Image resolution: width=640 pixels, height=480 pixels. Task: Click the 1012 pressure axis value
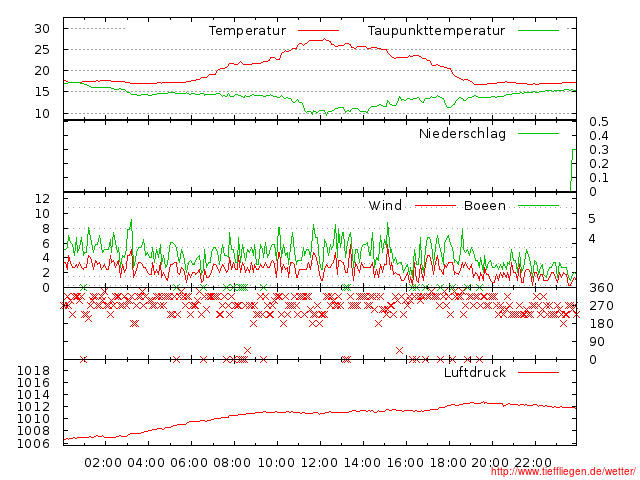point(33,407)
